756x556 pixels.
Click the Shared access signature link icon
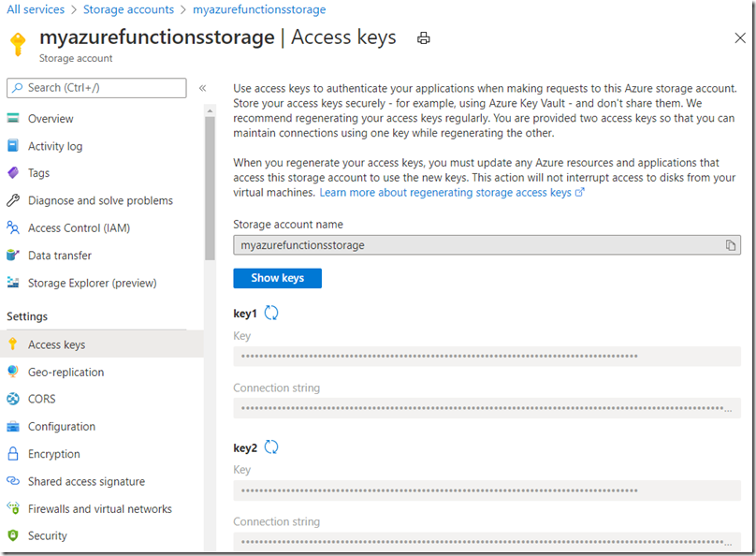(13, 481)
